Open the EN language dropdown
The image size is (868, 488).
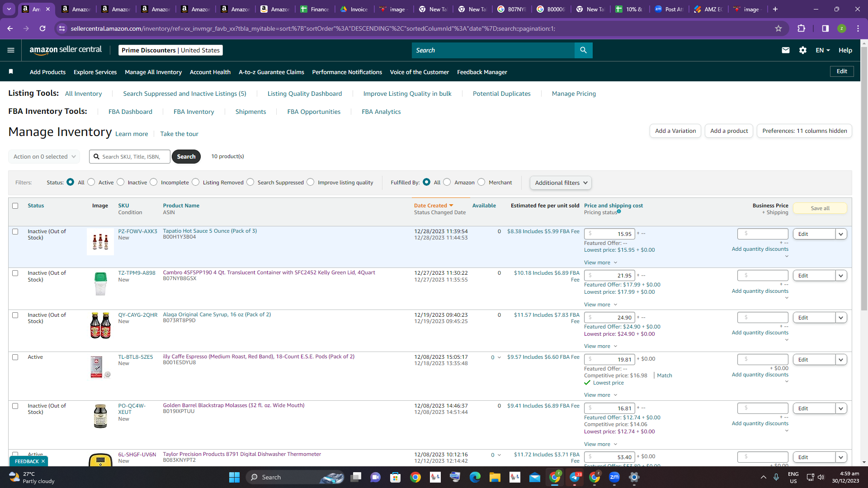click(x=823, y=50)
